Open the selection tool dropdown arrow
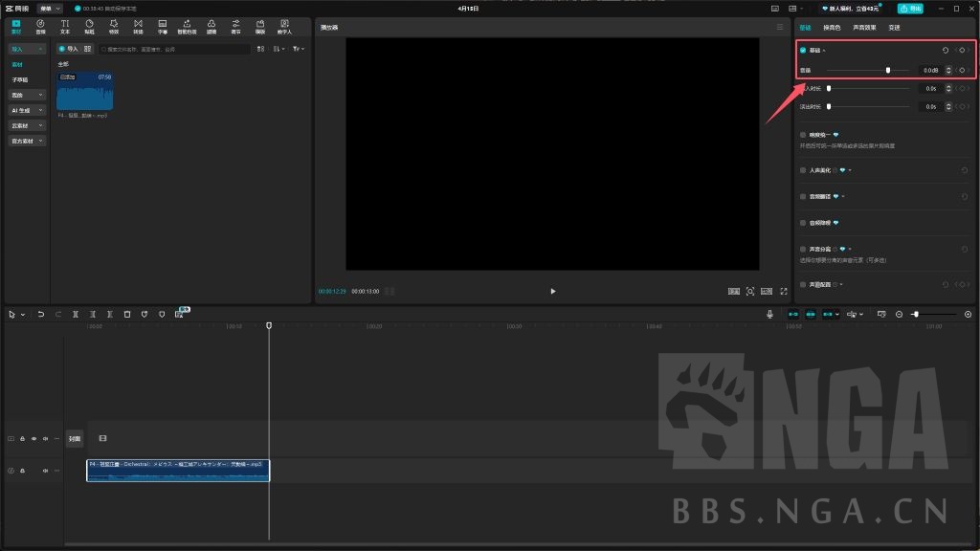The image size is (980, 551). coord(23,314)
